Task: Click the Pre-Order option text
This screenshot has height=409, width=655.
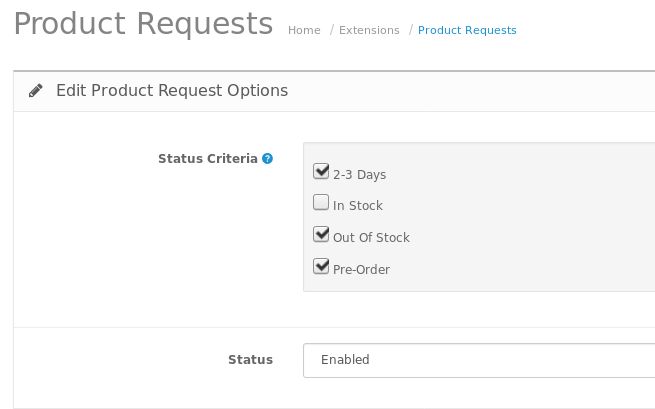Action: [361, 270]
